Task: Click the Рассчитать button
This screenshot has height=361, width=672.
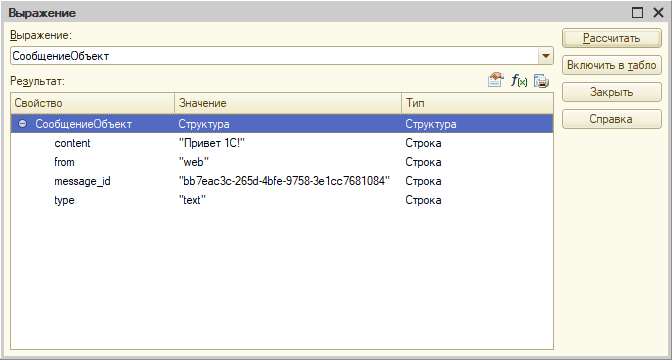Action: tap(612, 38)
